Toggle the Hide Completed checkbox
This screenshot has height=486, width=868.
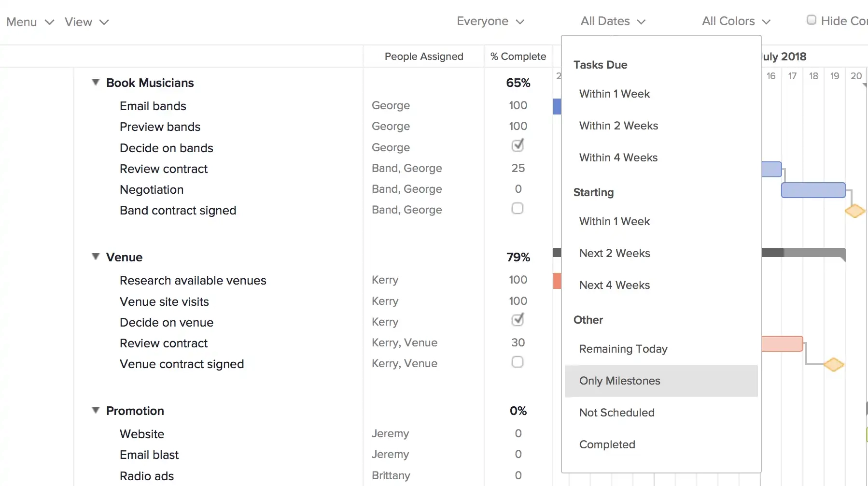[812, 20]
